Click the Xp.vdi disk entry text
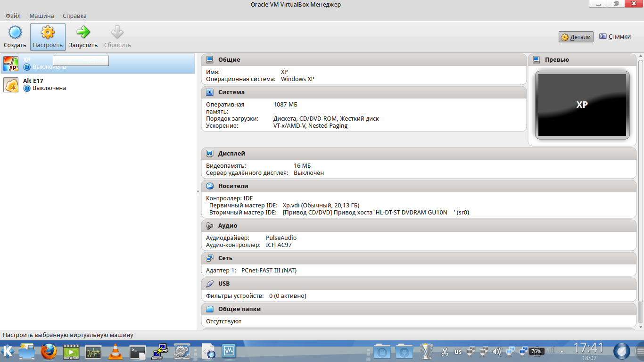644x362 pixels. (321, 206)
